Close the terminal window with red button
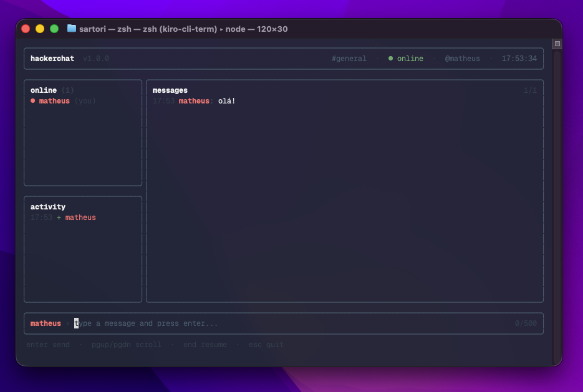583x392 pixels. tap(26, 29)
